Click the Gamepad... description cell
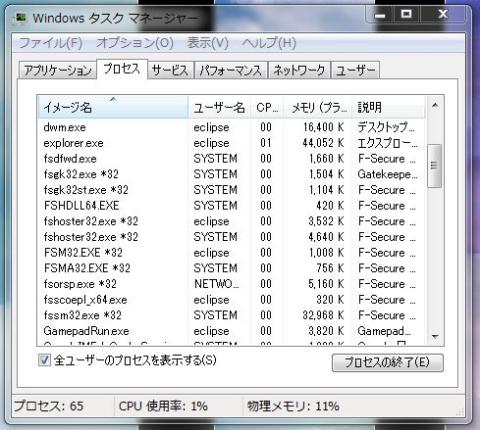This screenshot has width=480, height=430. point(384,331)
